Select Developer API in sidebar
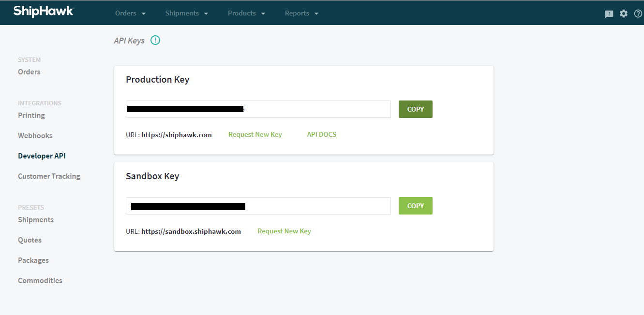The image size is (644, 315). [x=42, y=156]
